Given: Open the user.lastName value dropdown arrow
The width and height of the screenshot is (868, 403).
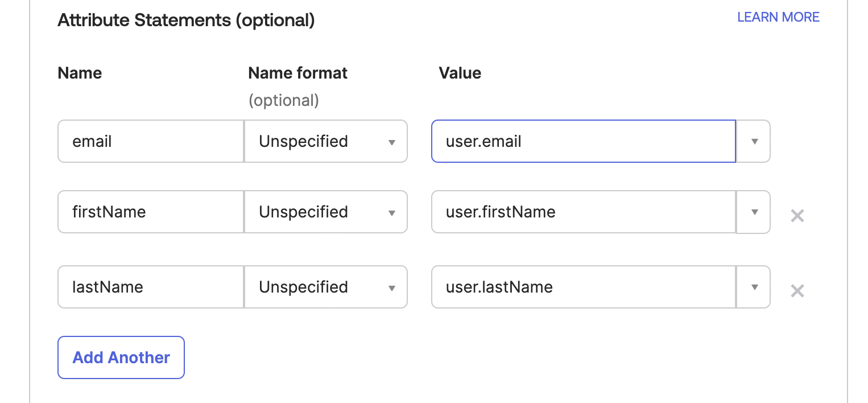Looking at the screenshot, I should [753, 287].
